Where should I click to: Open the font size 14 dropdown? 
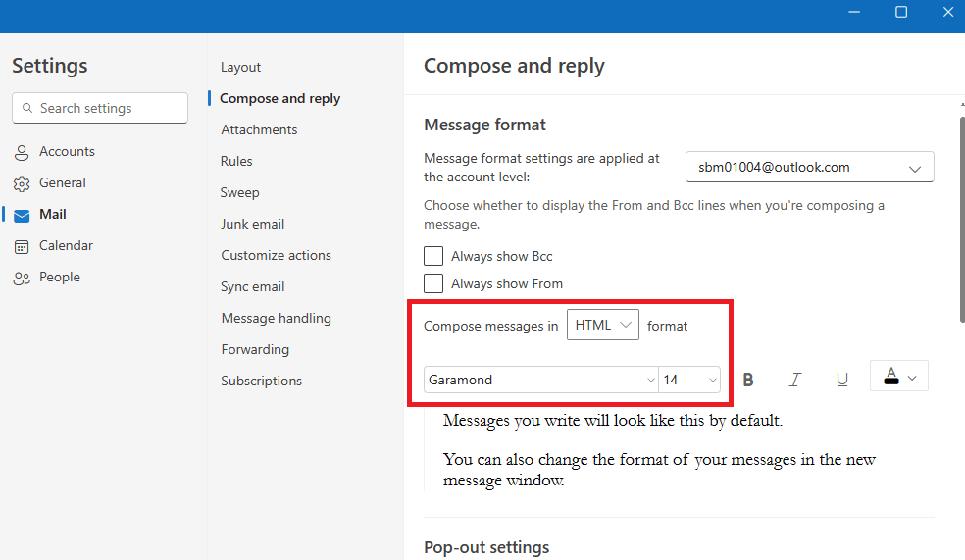click(x=689, y=380)
